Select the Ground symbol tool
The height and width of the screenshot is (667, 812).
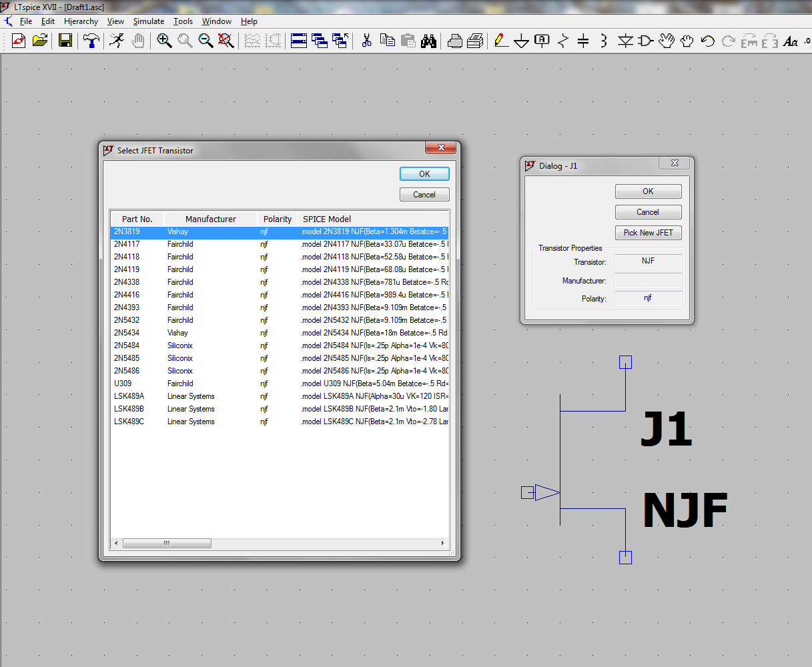tap(522, 41)
